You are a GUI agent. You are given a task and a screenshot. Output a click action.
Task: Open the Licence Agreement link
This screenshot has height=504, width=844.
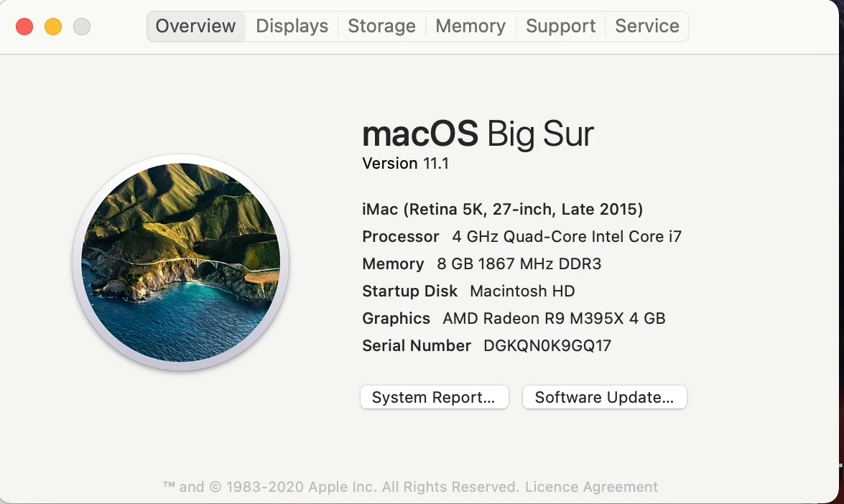click(591, 487)
